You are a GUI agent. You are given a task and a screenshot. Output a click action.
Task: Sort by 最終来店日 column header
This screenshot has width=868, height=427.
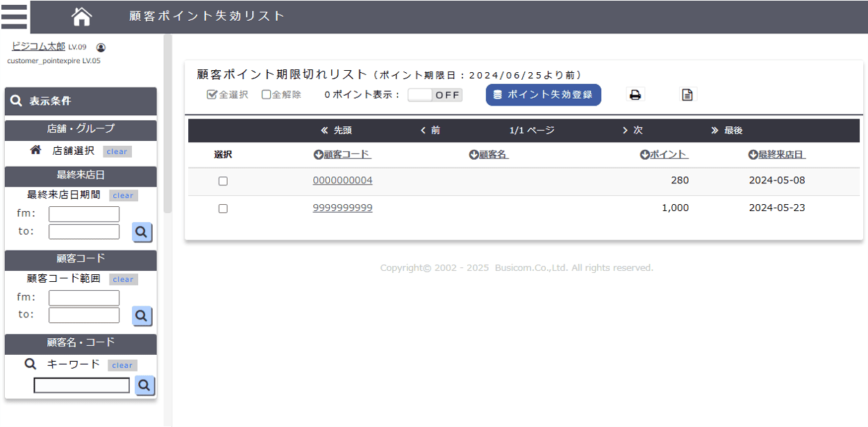[776, 155]
